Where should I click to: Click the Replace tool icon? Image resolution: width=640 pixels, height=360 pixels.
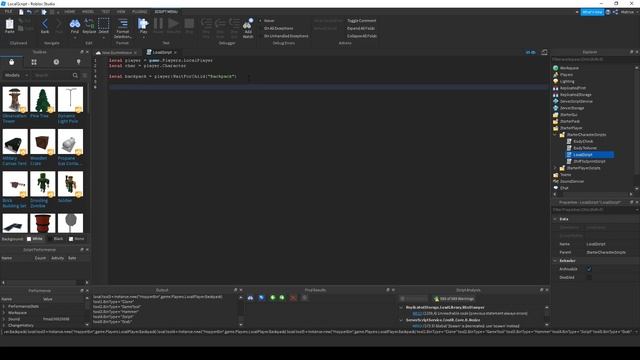(x=89, y=24)
